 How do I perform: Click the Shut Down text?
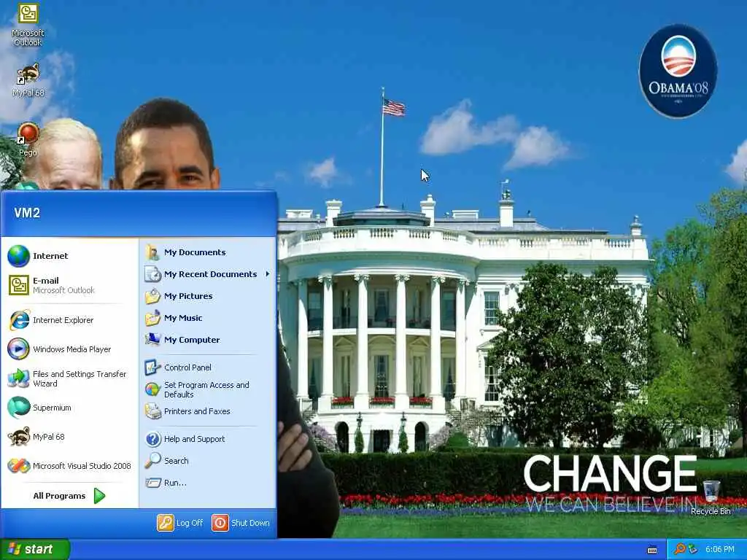click(250, 523)
